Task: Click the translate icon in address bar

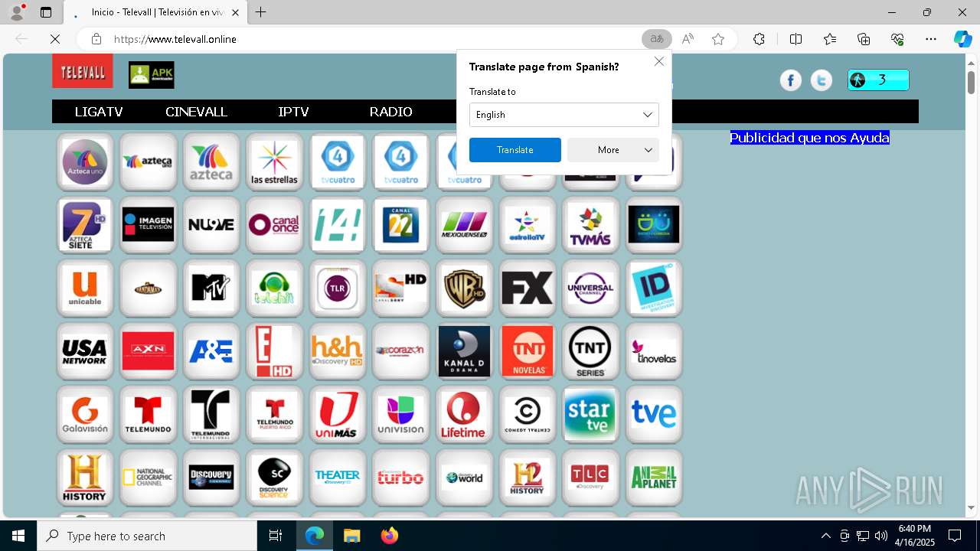Action: point(657,39)
